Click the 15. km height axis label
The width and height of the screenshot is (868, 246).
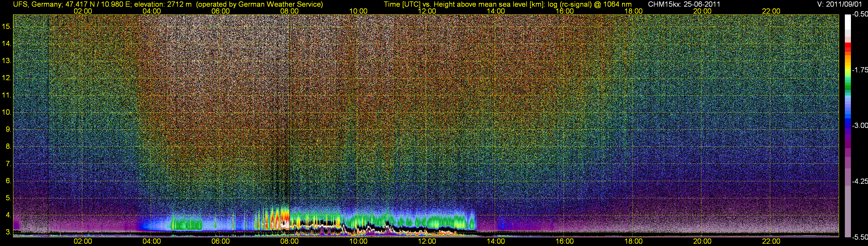point(7,26)
